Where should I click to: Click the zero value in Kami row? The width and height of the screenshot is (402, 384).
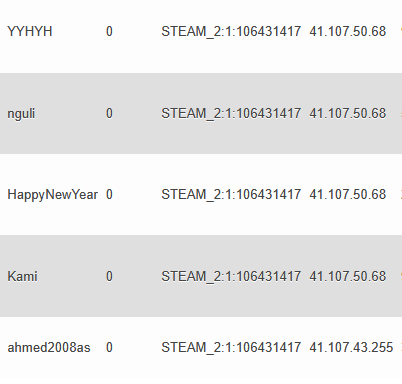click(x=109, y=276)
